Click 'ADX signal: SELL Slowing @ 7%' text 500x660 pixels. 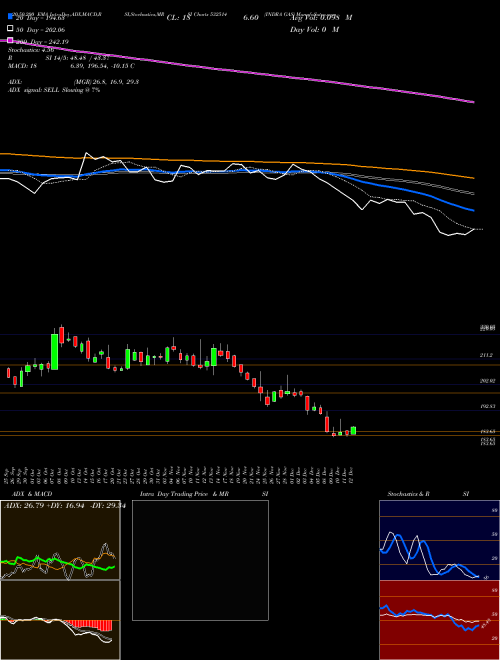point(54,90)
